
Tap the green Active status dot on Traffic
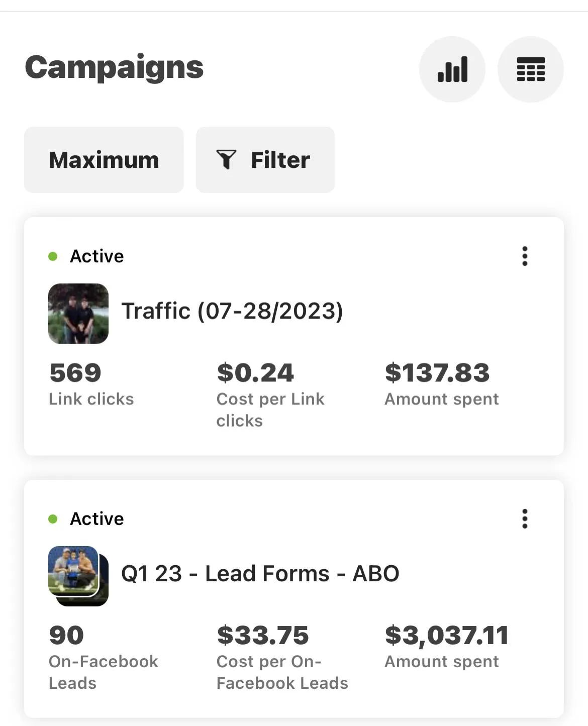[53, 257]
